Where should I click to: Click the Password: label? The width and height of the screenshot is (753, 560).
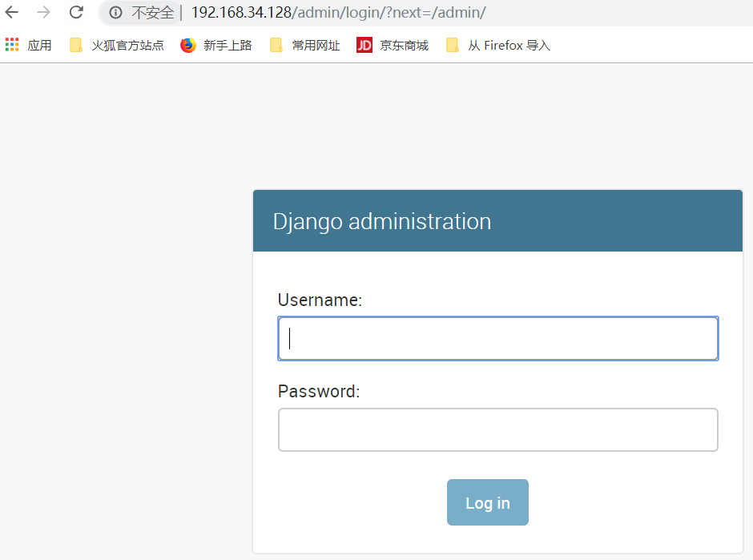coord(319,392)
